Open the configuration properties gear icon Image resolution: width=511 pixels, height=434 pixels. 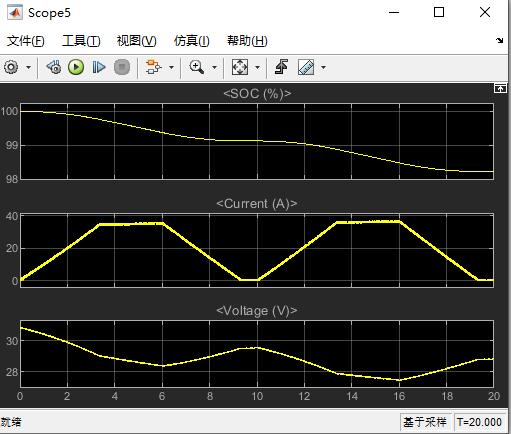11,67
